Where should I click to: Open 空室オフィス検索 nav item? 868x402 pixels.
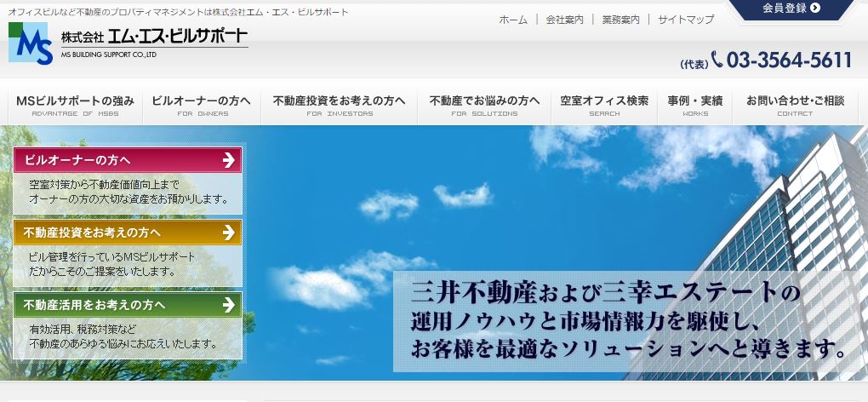pyautogui.click(x=604, y=106)
